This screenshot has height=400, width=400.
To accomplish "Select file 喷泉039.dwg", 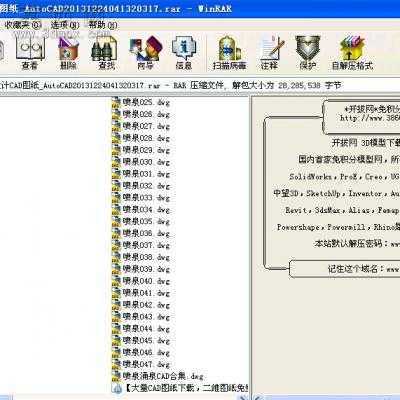I will coord(141,269).
